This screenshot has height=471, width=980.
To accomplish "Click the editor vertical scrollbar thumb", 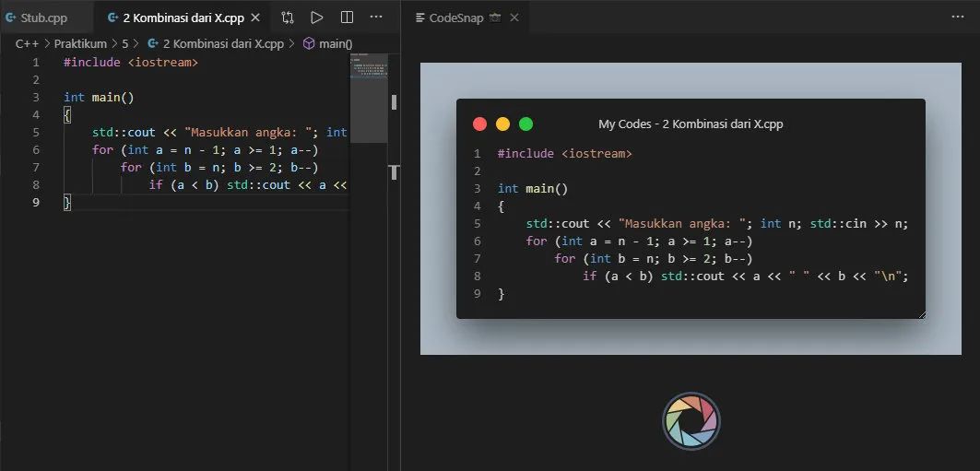I will click(394, 101).
